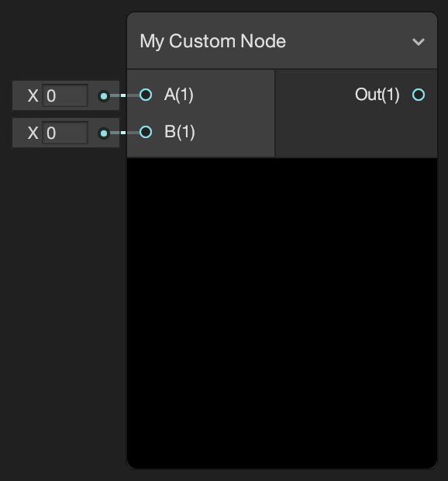Click the Out(1) port label text

tap(377, 95)
